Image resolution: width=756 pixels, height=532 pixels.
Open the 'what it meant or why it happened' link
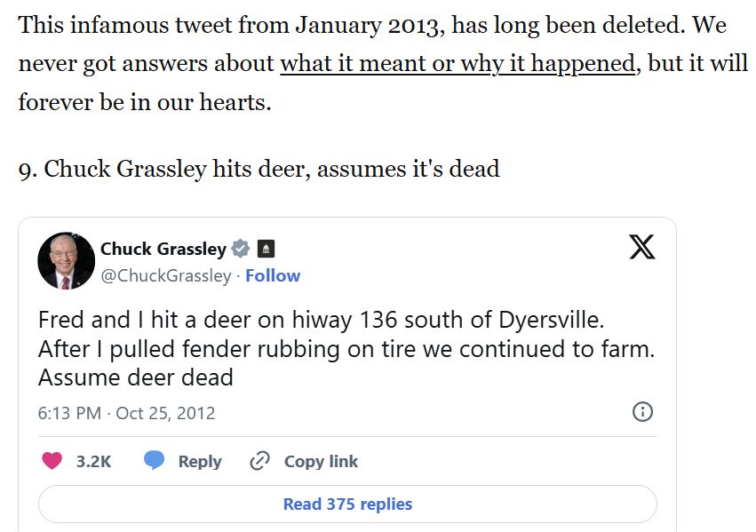458,64
